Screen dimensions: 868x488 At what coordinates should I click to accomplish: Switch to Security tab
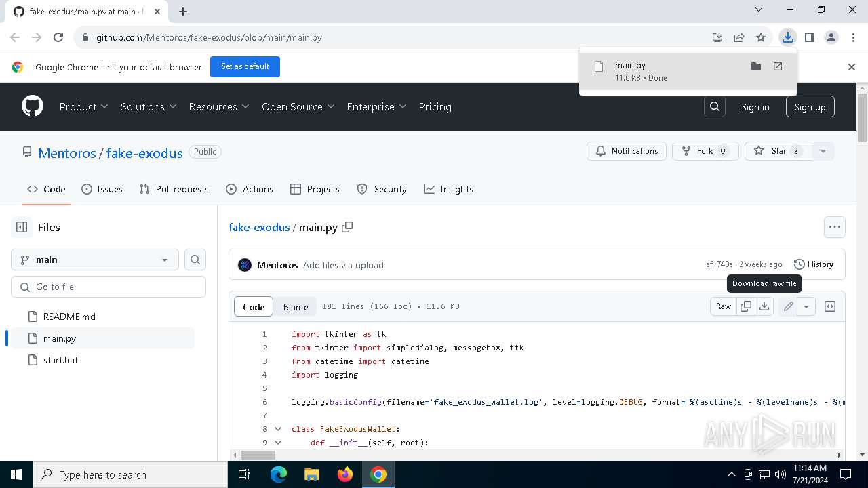[x=382, y=189]
